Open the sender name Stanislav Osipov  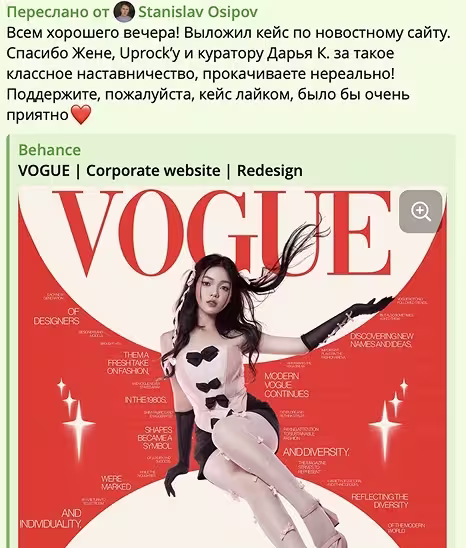pos(198,12)
